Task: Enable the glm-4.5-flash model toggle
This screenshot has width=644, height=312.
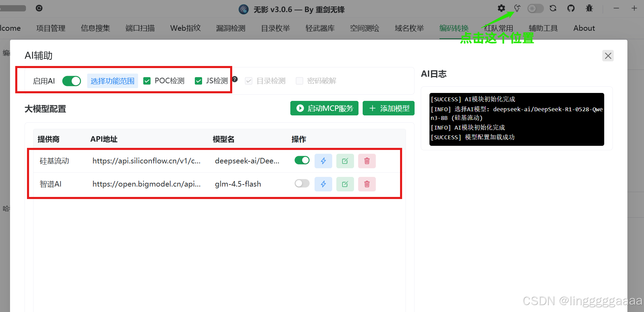Action: pos(301,183)
